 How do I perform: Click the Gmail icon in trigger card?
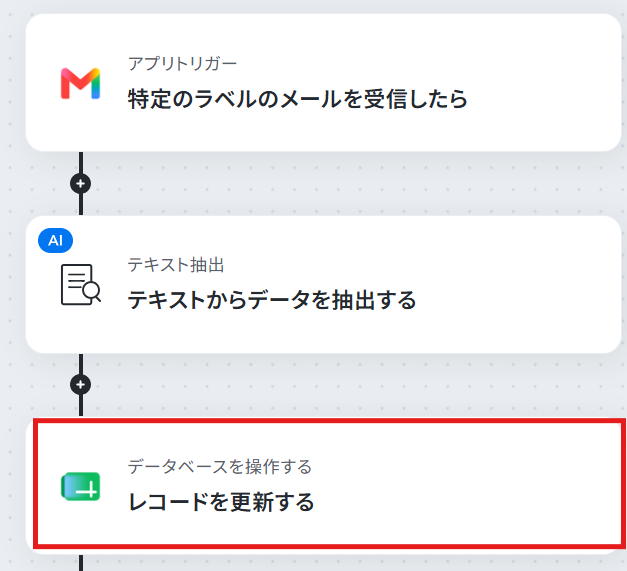[x=80, y=84]
